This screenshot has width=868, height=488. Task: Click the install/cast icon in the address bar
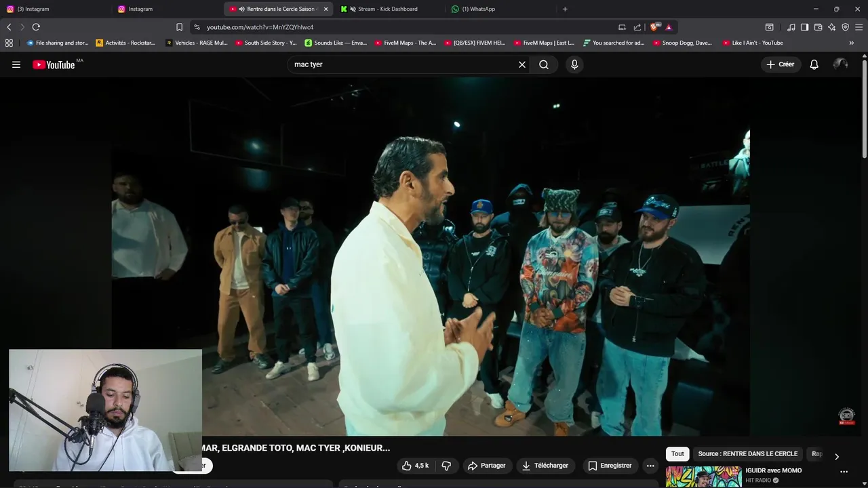tap(622, 27)
